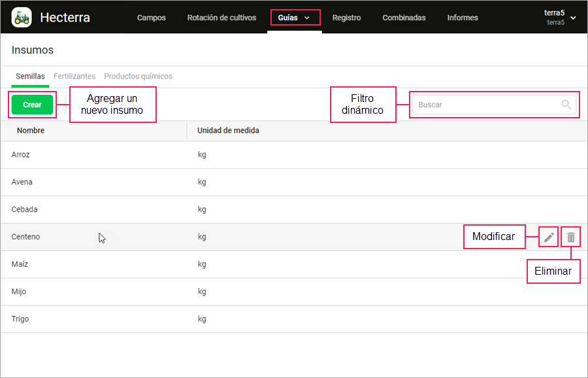Select the Arroz row
The width and height of the screenshot is (588, 378).
[x=294, y=154]
